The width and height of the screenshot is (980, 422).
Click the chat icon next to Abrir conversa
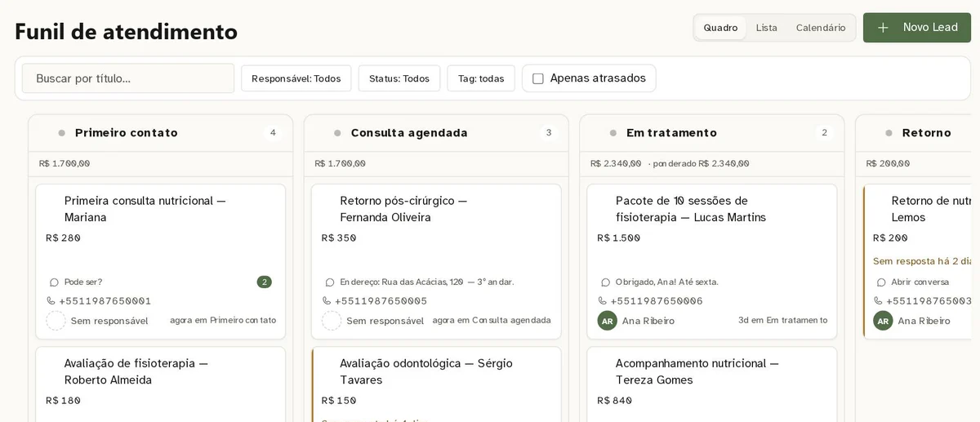coord(881,282)
